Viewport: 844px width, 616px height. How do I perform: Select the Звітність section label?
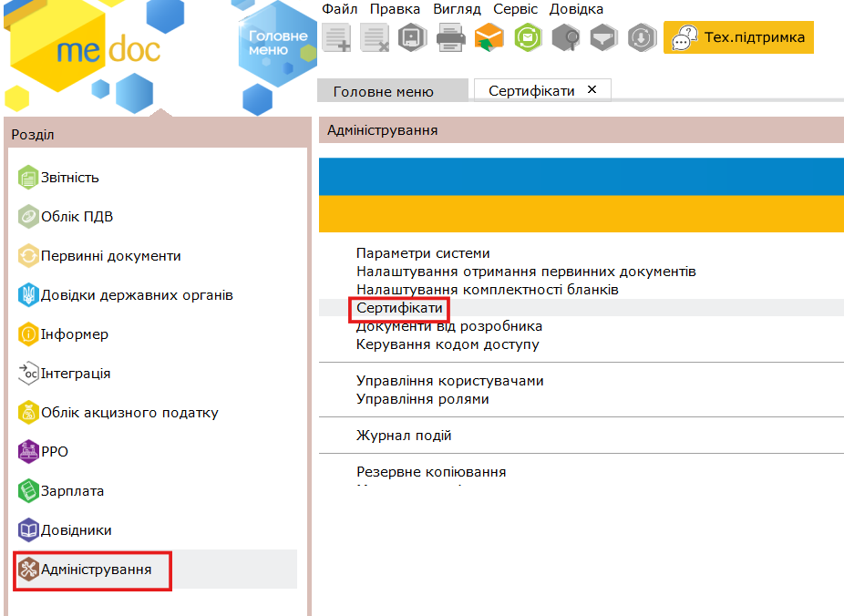(x=70, y=178)
